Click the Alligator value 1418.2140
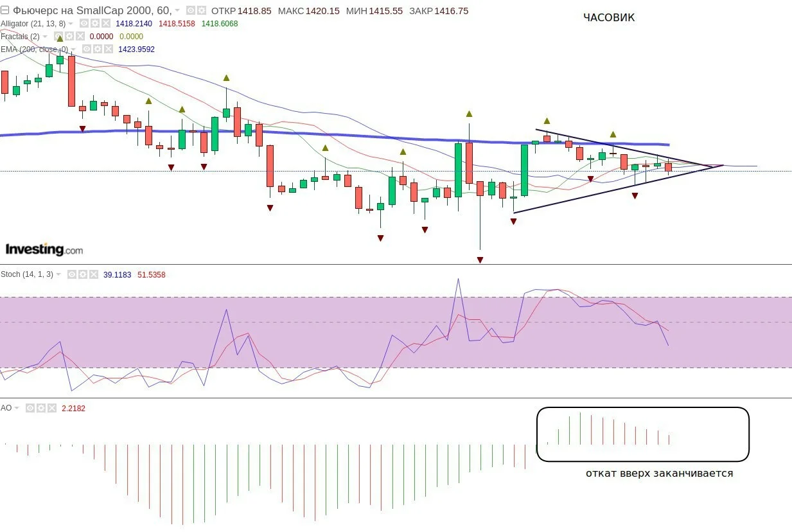The width and height of the screenshot is (792, 532). [x=134, y=24]
